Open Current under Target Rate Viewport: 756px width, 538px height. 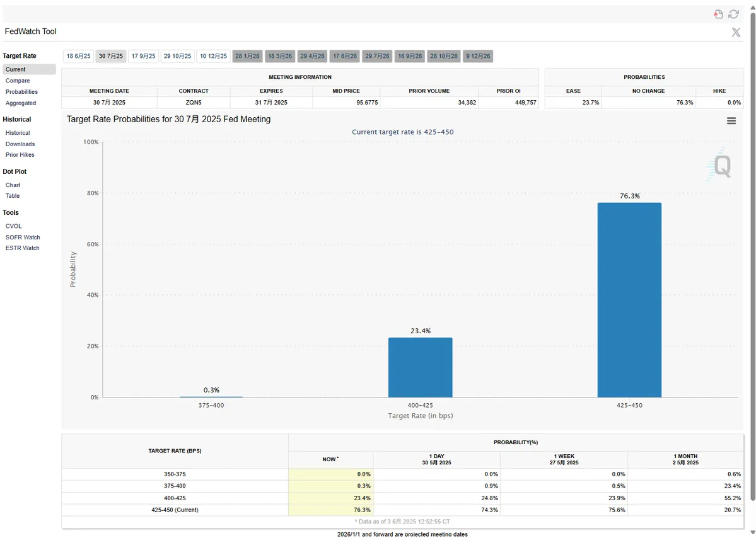click(x=29, y=69)
